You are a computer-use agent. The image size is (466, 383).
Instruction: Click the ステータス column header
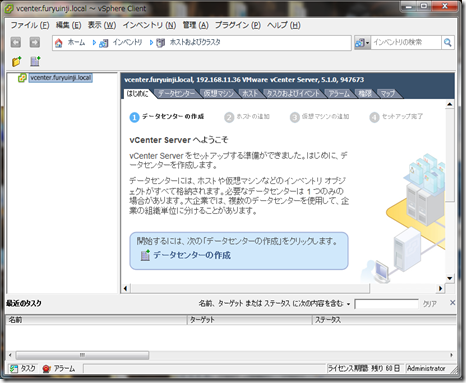click(x=384, y=320)
